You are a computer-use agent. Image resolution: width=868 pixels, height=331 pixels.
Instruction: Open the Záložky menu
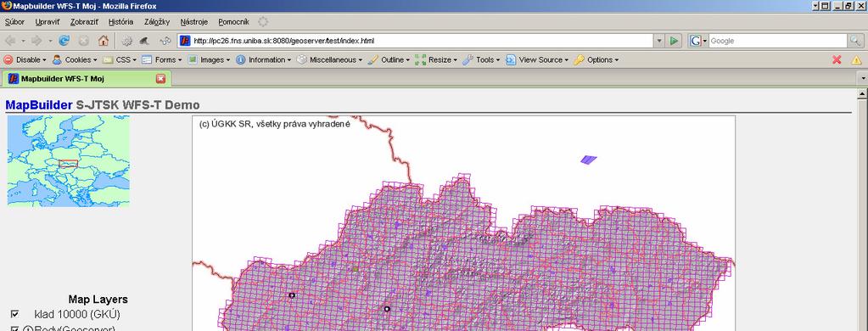157,22
